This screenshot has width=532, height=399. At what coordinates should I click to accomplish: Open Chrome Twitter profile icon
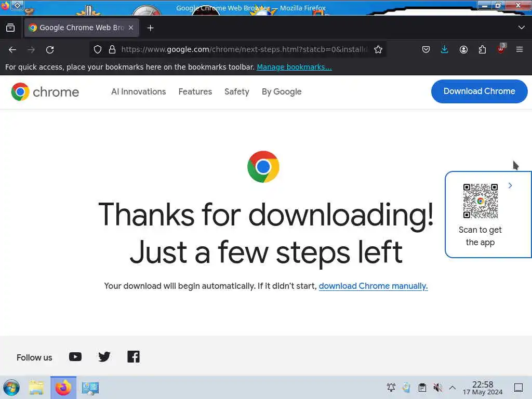104,356
